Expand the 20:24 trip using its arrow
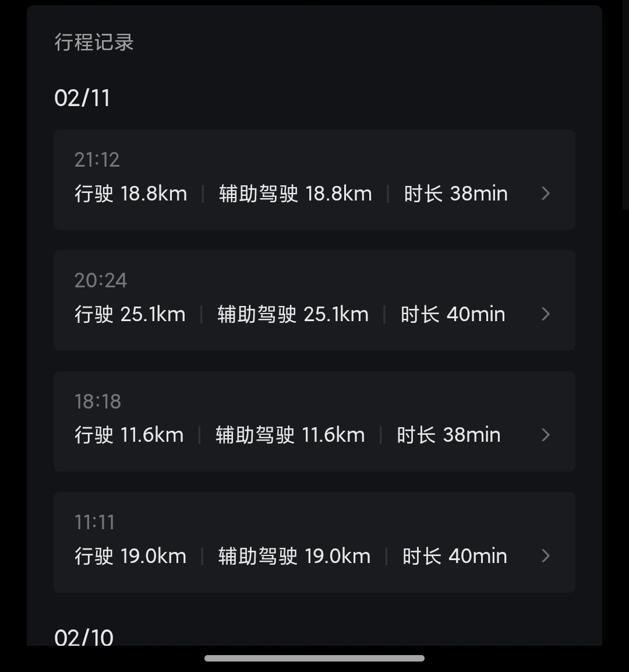Viewport: 629px width, 672px height. point(545,314)
